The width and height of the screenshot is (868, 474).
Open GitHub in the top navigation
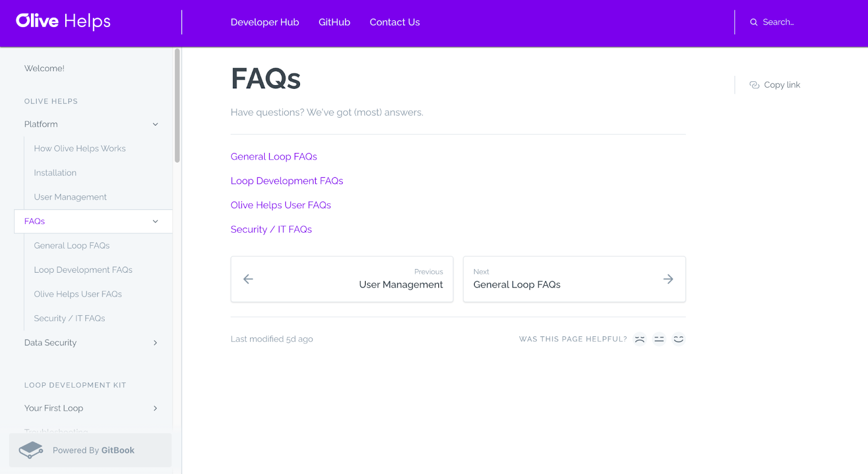[x=334, y=22]
